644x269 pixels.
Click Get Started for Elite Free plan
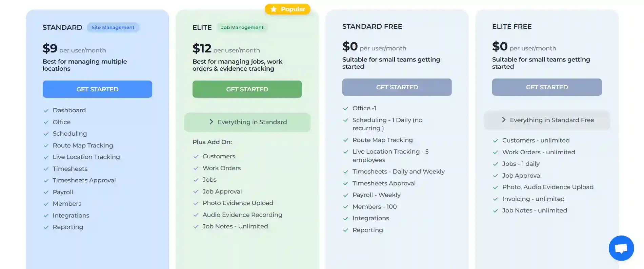pos(547,87)
